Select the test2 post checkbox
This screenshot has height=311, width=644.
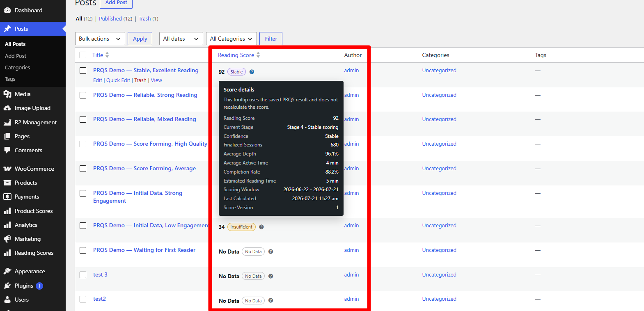tap(83, 299)
